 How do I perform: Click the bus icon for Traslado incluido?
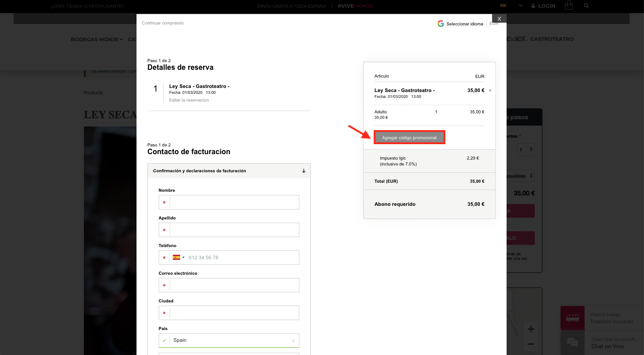[572, 318]
